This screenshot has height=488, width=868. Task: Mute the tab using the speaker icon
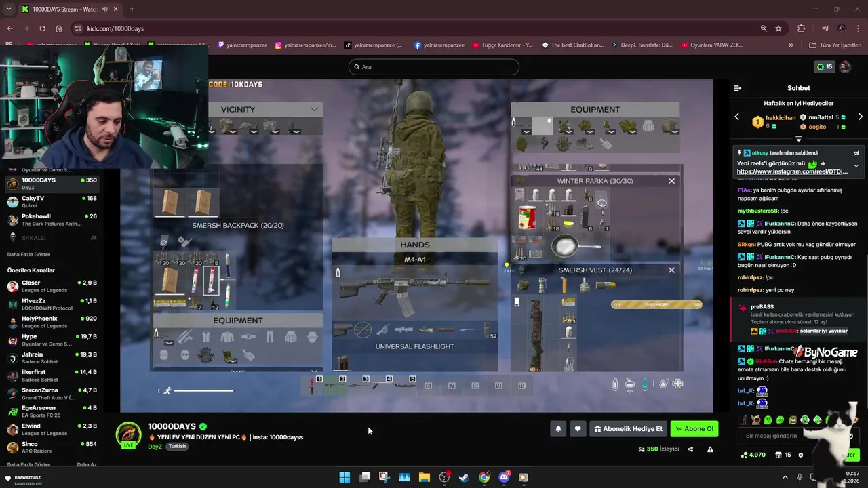tap(106, 9)
